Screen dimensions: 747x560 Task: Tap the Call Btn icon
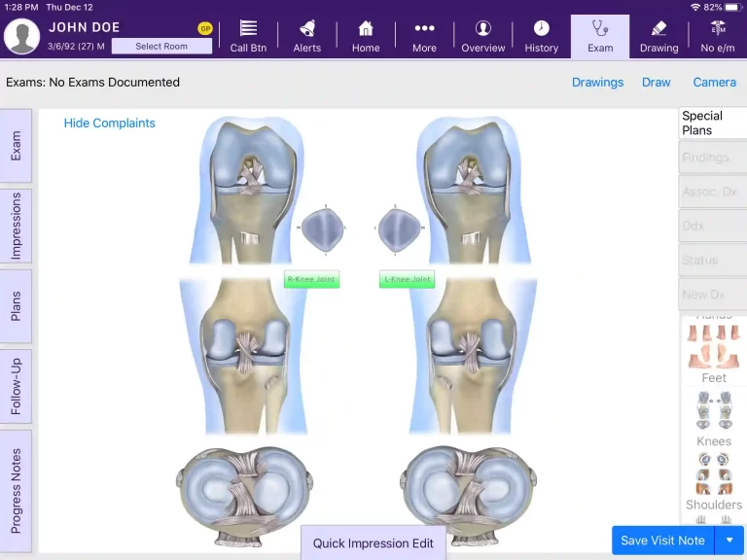(248, 36)
